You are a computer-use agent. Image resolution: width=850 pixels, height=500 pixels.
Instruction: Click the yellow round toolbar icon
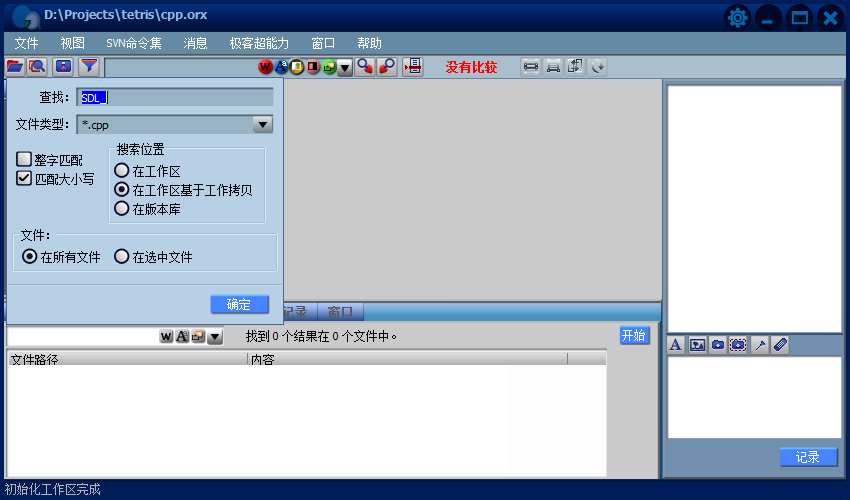(x=297, y=67)
